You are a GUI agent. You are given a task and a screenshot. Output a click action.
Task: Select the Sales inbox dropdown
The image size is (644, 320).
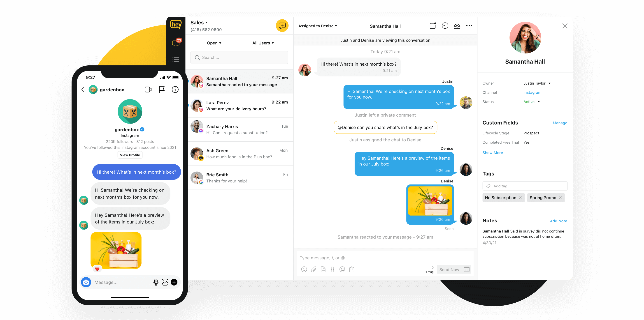click(200, 23)
